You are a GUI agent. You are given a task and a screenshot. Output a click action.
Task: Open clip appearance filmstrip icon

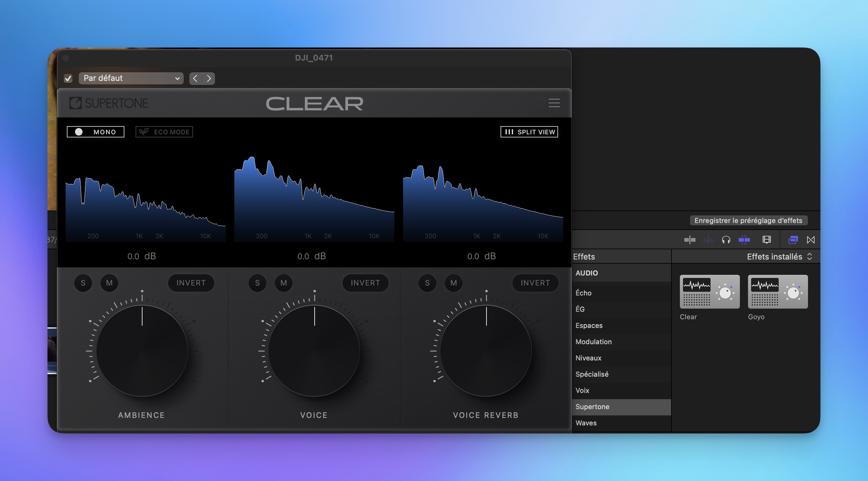click(766, 240)
